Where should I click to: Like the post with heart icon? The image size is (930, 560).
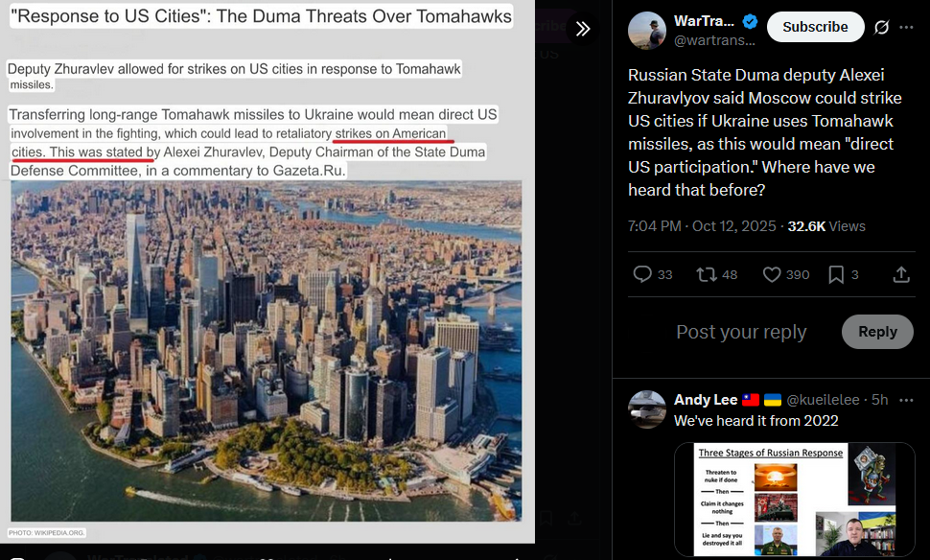(x=772, y=274)
